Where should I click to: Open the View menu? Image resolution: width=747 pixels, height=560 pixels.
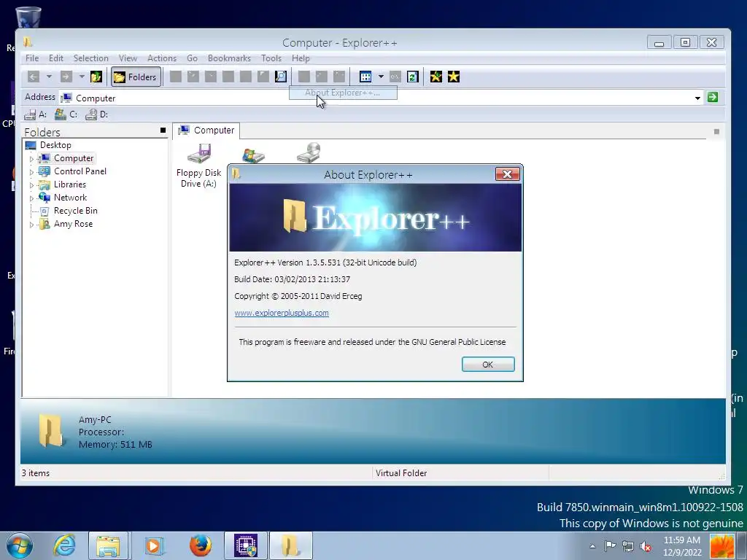pyautogui.click(x=128, y=58)
